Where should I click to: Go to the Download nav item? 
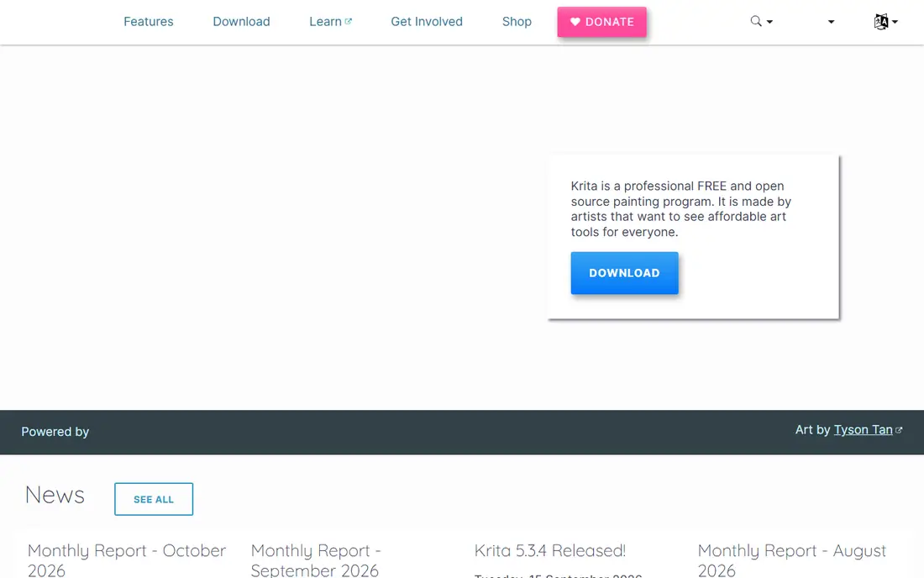242,22
